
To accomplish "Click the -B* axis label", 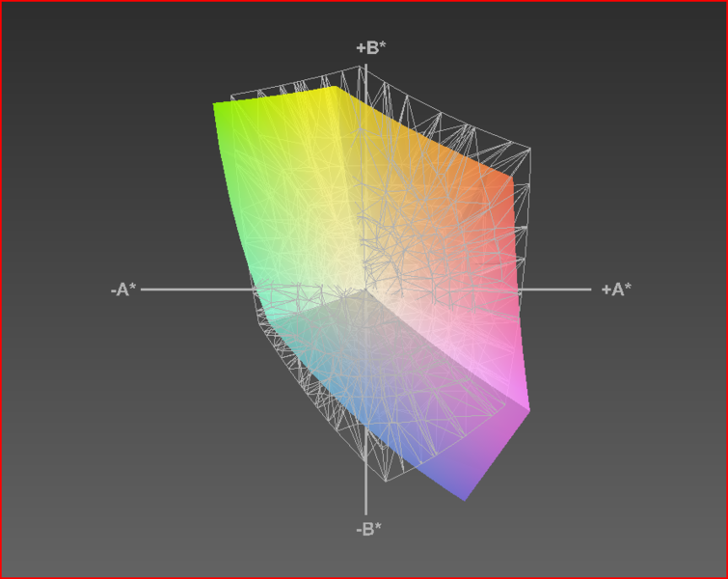I will [368, 529].
